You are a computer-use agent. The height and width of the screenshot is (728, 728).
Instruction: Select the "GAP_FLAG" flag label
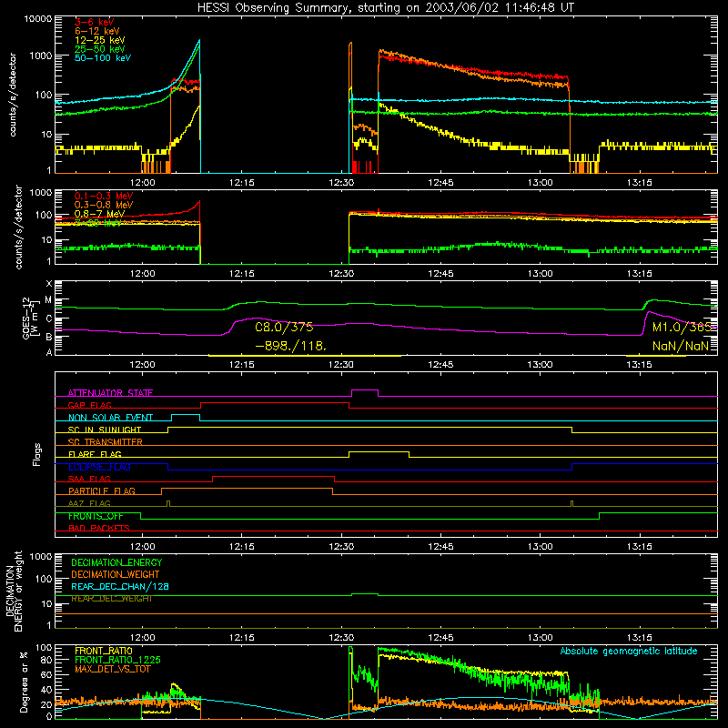(x=89, y=405)
